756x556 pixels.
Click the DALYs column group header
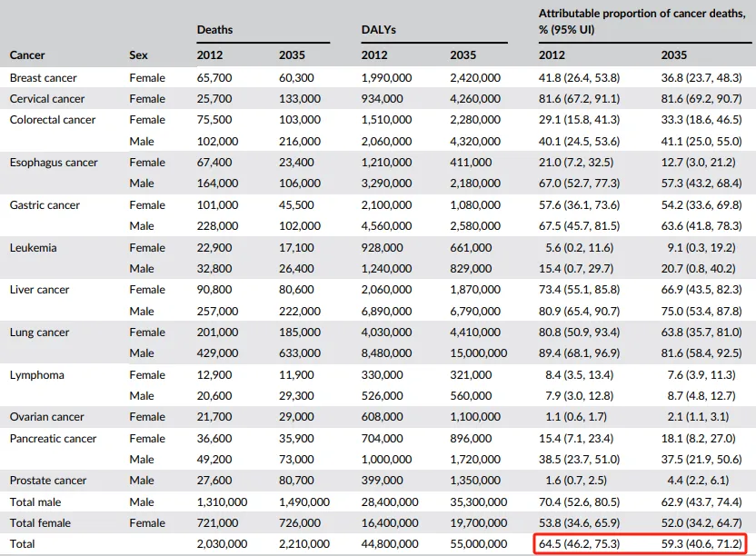point(378,30)
